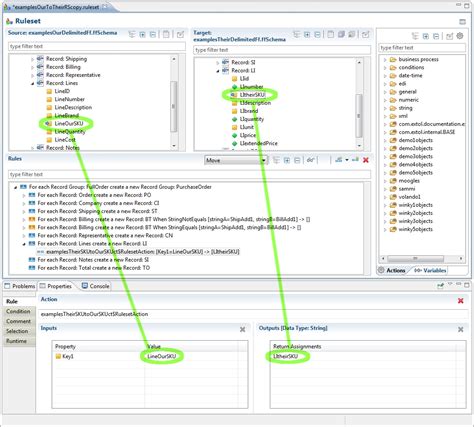
Task: Select the Actions tab
Action: click(392, 270)
